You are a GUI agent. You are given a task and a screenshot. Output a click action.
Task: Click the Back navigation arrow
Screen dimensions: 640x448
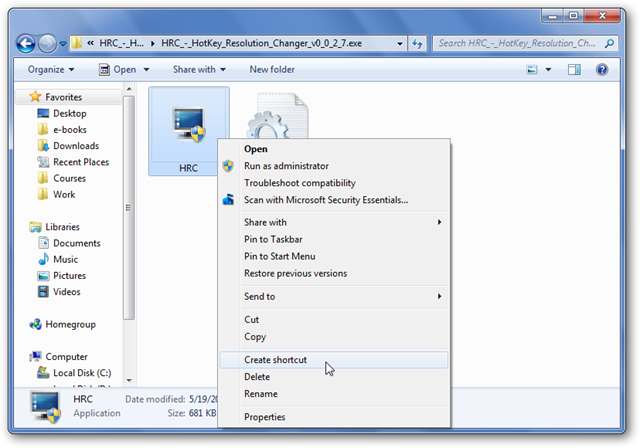point(26,43)
